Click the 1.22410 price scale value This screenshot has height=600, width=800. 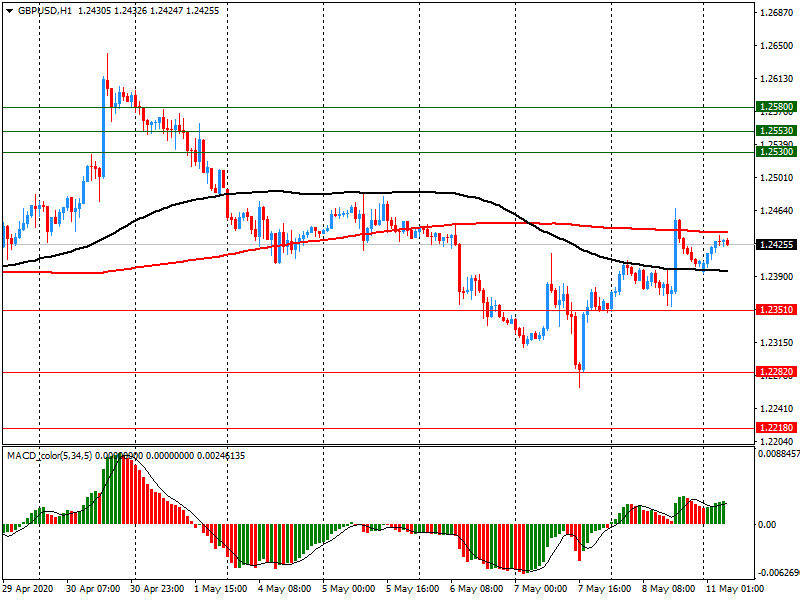[x=777, y=408]
